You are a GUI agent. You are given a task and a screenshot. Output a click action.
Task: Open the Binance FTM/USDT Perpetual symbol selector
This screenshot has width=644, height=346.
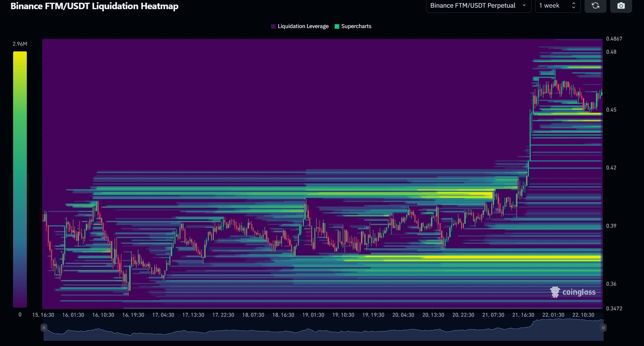pos(479,5)
